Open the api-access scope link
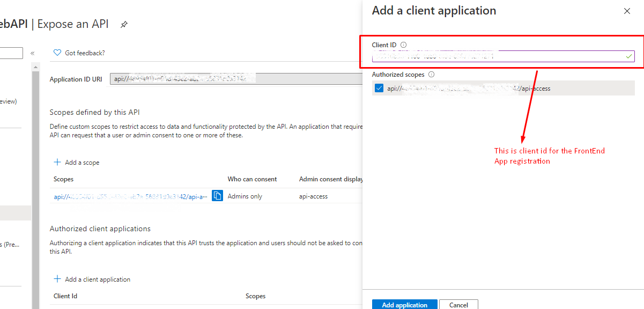The image size is (644, 309). 130,196
